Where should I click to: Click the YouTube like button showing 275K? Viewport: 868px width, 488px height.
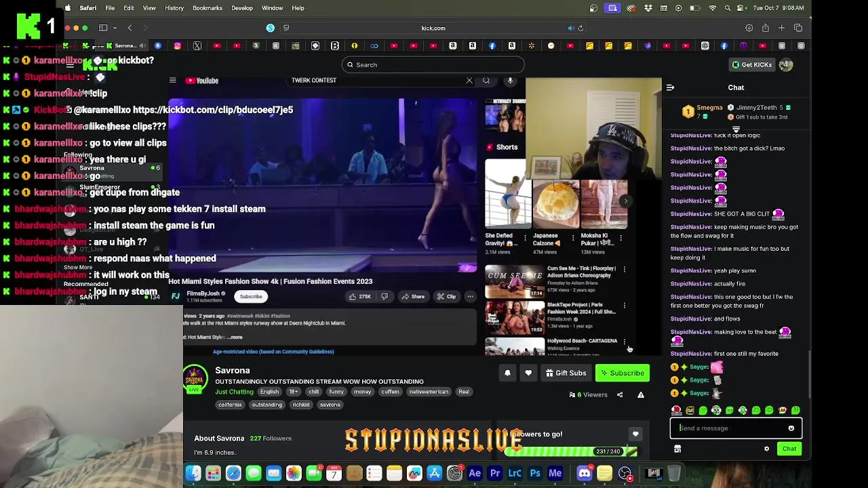click(359, 296)
